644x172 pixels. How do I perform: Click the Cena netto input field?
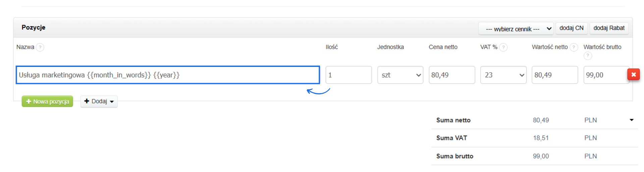pos(451,75)
